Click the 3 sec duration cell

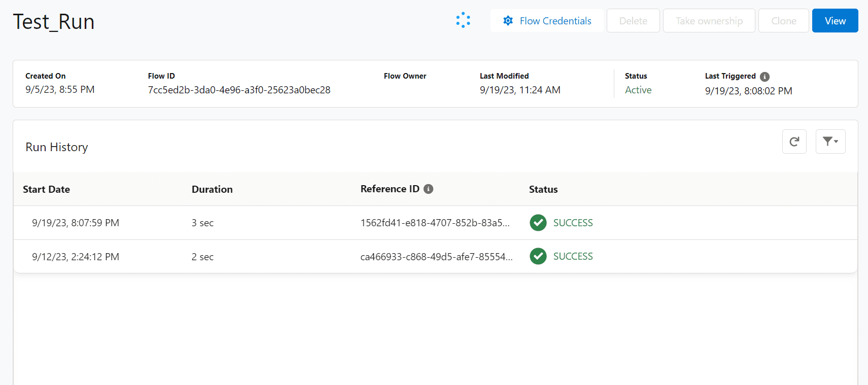click(202, 223)
